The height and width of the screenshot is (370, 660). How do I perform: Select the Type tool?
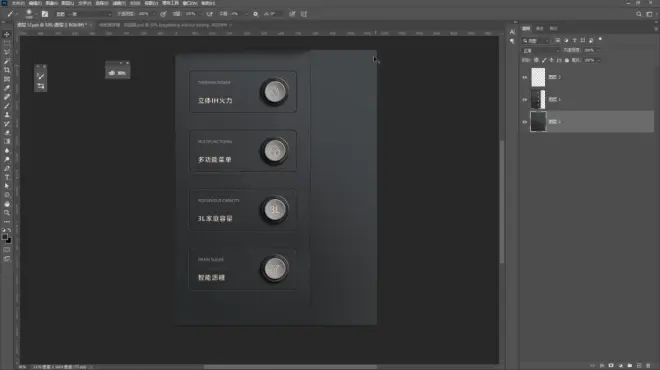coord(7,177)
